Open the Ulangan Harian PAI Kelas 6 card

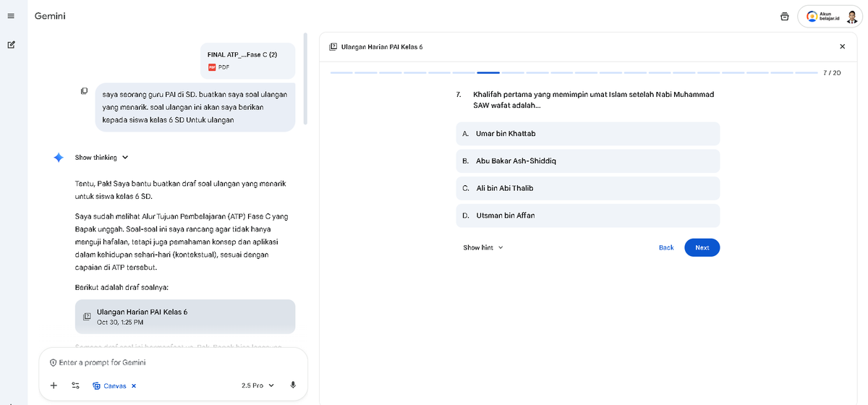point(185,317)
